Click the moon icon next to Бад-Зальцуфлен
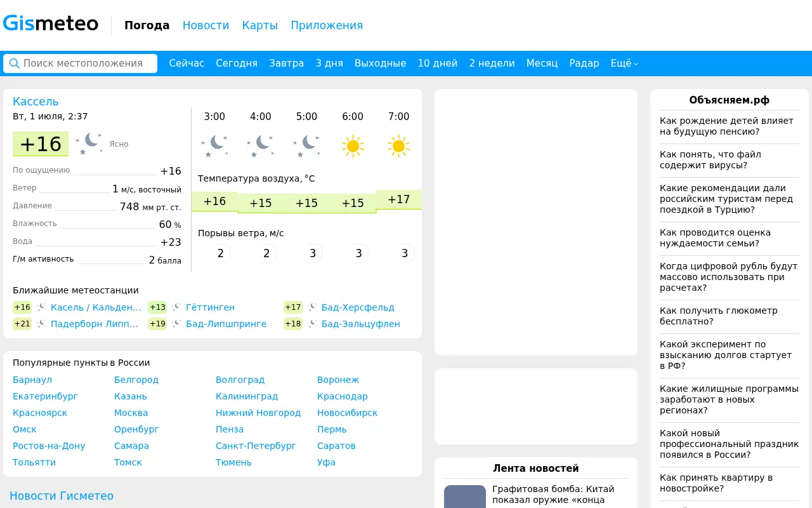This screenshot has width=812, height=508. (312, 324)
